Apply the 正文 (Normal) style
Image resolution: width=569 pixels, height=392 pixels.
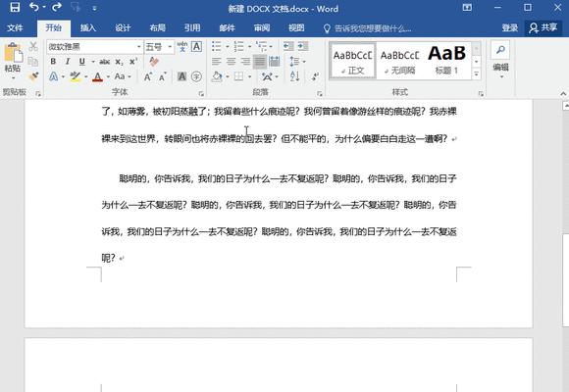(x=353, y=61)
